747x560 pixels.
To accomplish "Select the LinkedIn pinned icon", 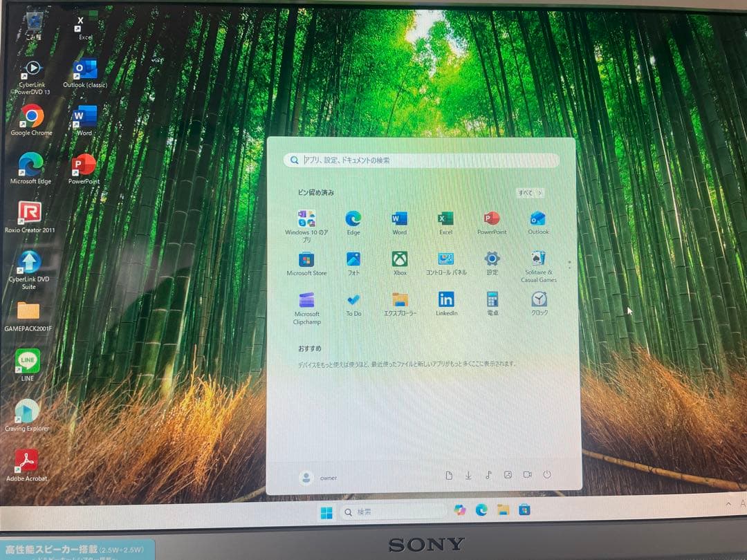I will click(x=446, y=301).
